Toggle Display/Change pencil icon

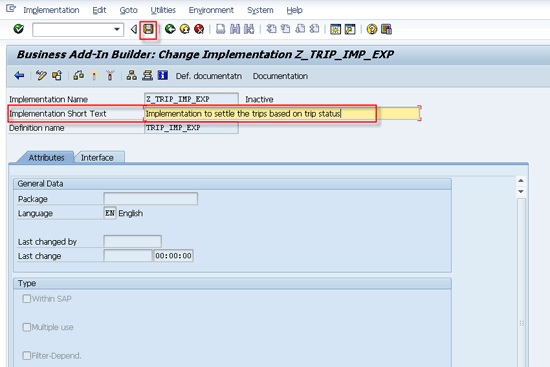click(x=41, y=75)
